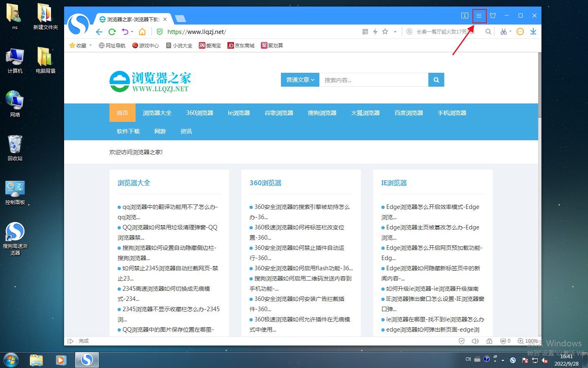
Task: Click the search input field on the page
Action: [x=374, y=80]
